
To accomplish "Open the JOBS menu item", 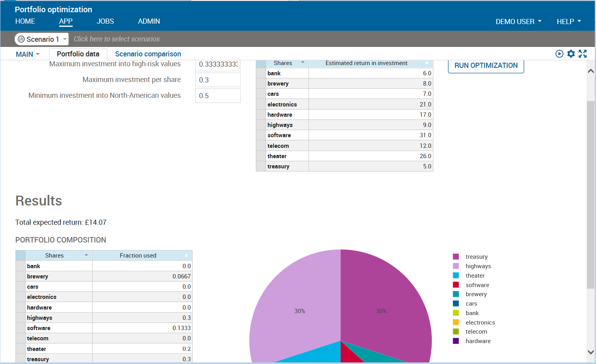I will 105,21.
